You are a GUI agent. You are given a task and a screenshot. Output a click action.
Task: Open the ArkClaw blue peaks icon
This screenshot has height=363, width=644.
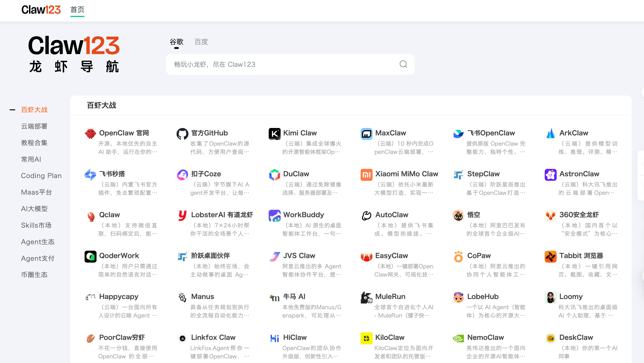click(550, 134)
